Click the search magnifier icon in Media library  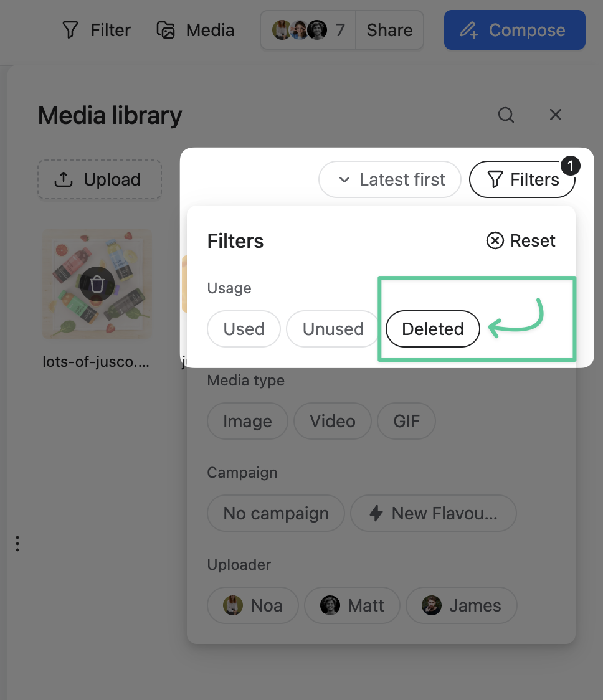[x=506, y=115]
